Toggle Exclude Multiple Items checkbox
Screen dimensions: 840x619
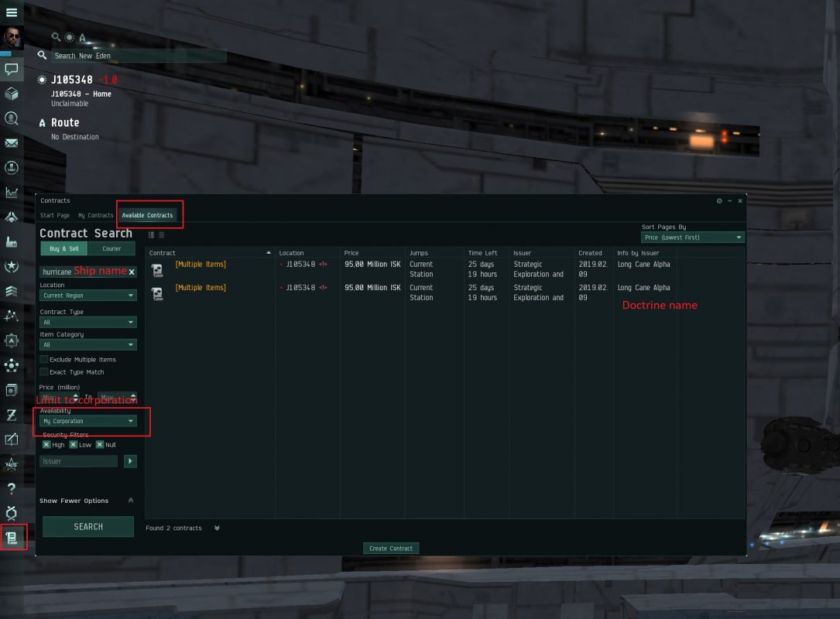tap(44, 359)
